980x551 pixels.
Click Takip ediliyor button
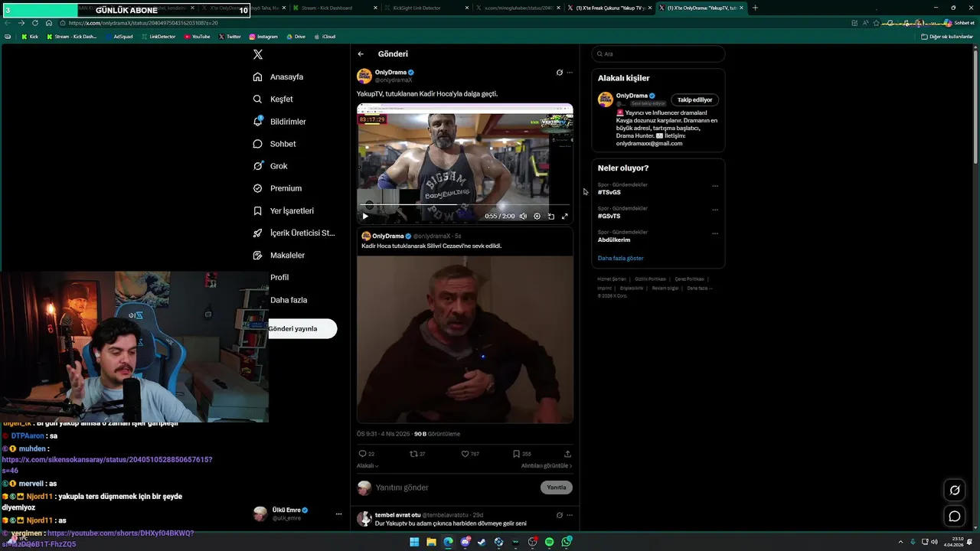pos(694,99)
